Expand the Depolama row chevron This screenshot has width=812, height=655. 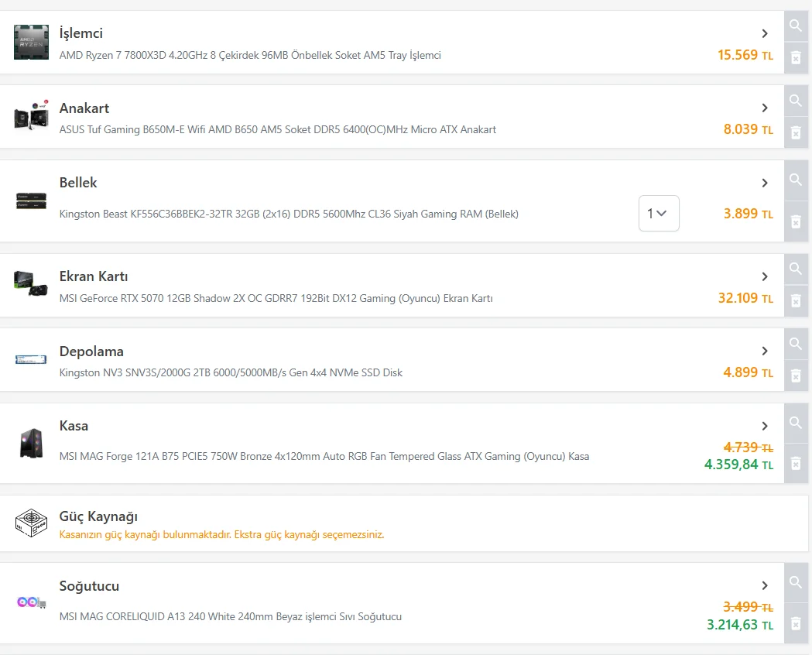pos(765,351)
